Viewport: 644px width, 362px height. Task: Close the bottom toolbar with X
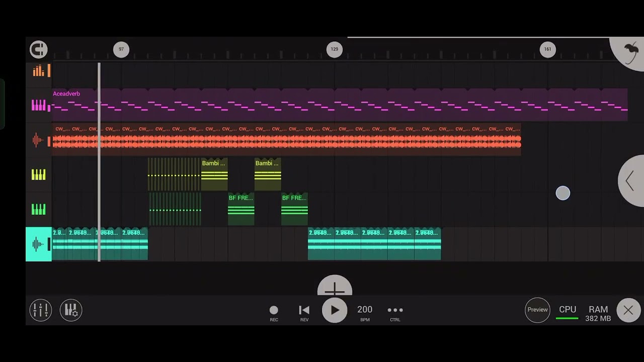click(628, 310)
